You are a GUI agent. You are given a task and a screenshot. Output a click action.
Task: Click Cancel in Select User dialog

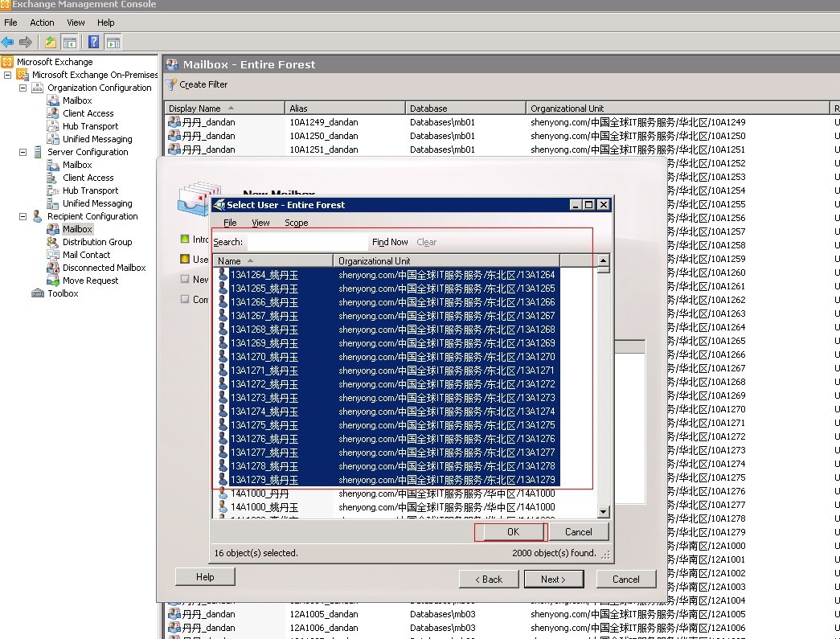pos(579,532)
